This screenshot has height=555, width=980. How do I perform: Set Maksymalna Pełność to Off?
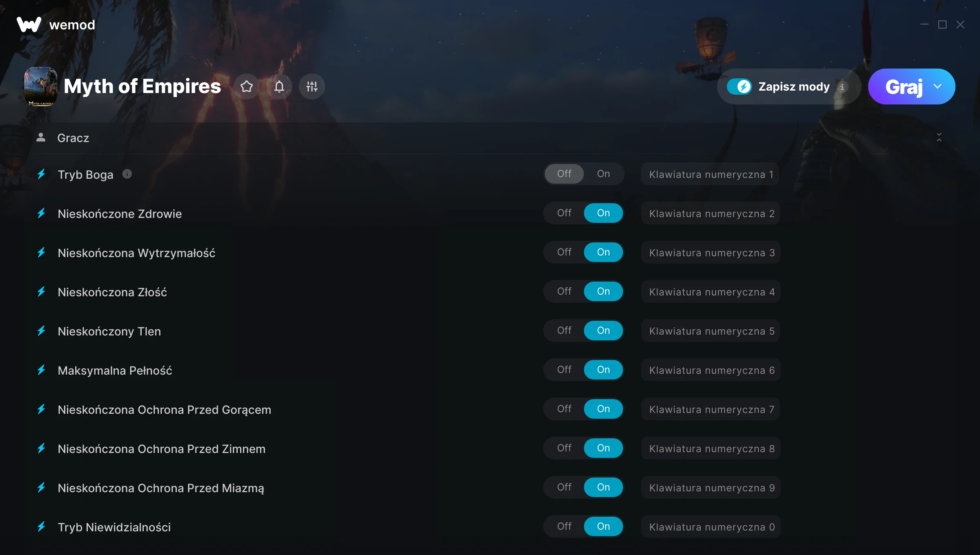point(564,370)
